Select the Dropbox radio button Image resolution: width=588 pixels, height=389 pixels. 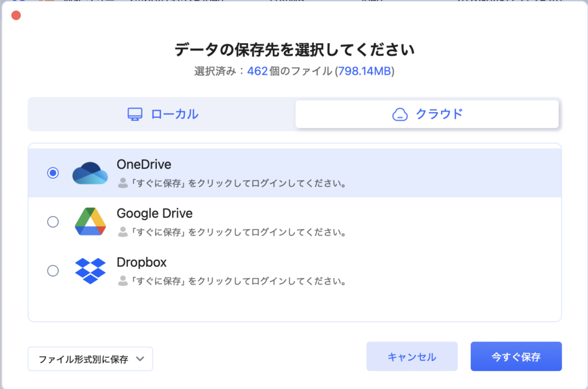(x=52, y=270)
